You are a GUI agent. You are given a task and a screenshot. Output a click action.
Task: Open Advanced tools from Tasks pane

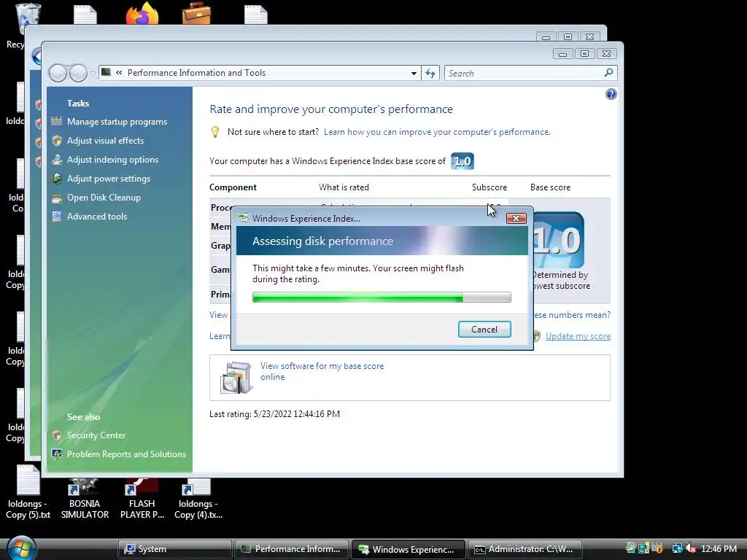[97, 216]
